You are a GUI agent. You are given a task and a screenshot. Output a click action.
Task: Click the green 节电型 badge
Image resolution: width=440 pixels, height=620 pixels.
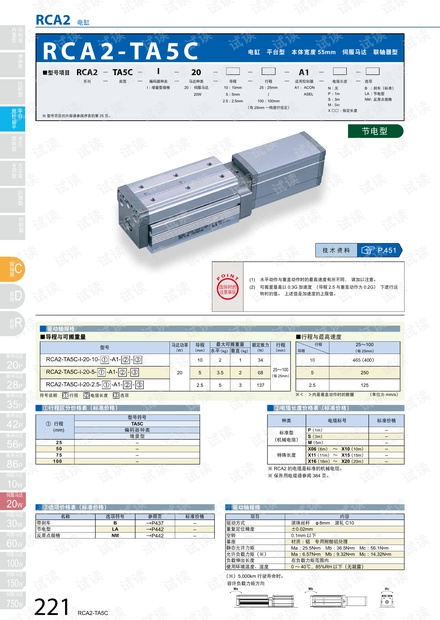tap(375, 131)
